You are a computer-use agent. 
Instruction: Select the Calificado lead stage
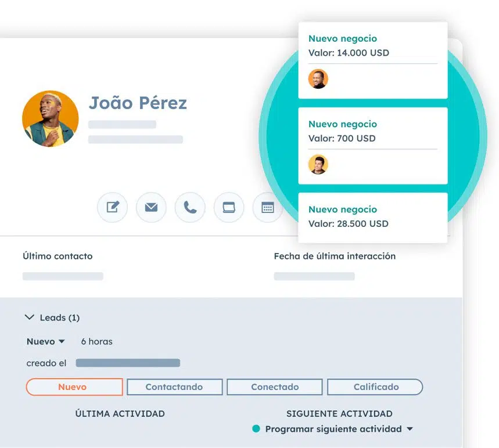click(375, 387)
